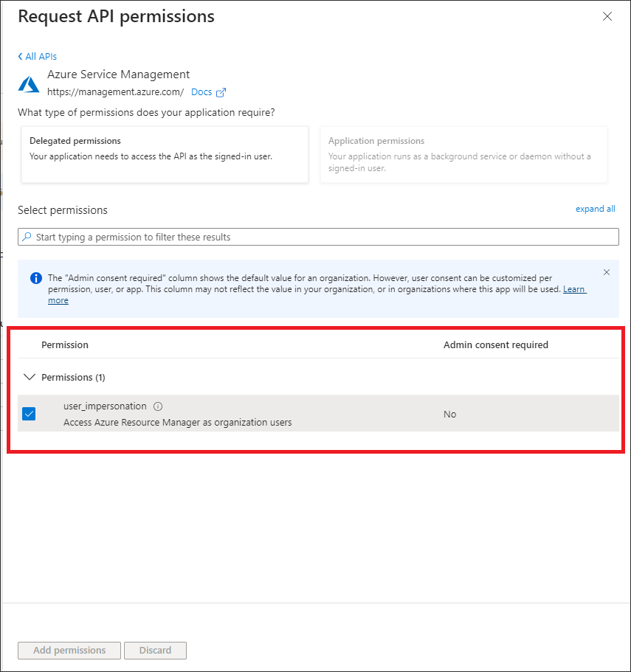Click the search magnifier icon in filter box
Viewport: 631px width, 672px height.
point(27,237)
